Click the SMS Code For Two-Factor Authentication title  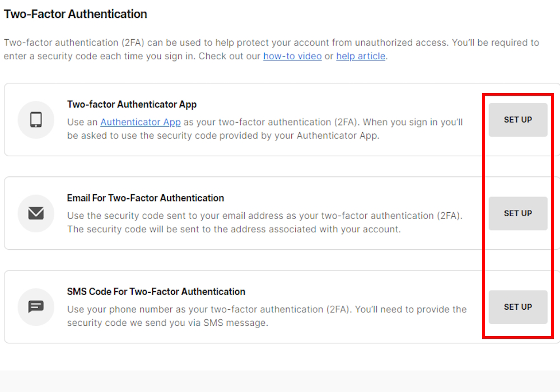point(156,291)
